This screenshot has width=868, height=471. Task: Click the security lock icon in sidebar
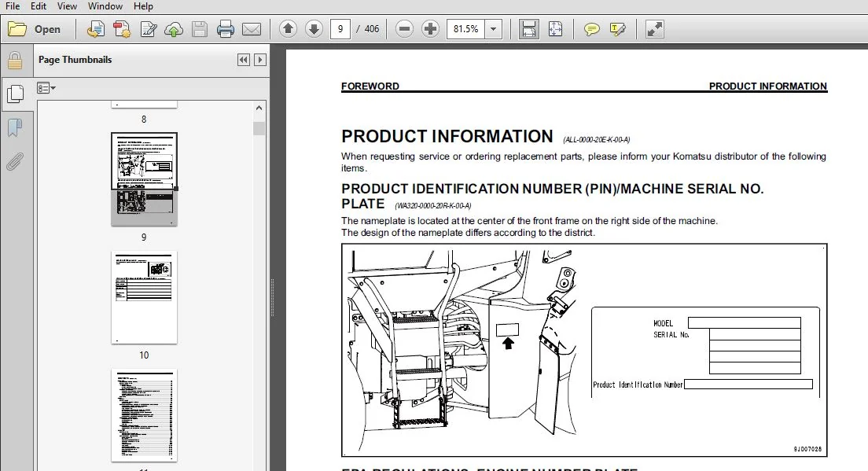tap(15, 61)
